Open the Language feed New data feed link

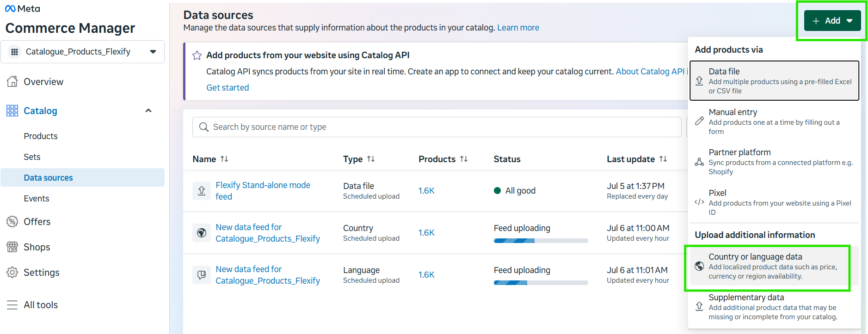tap(268, 274)
